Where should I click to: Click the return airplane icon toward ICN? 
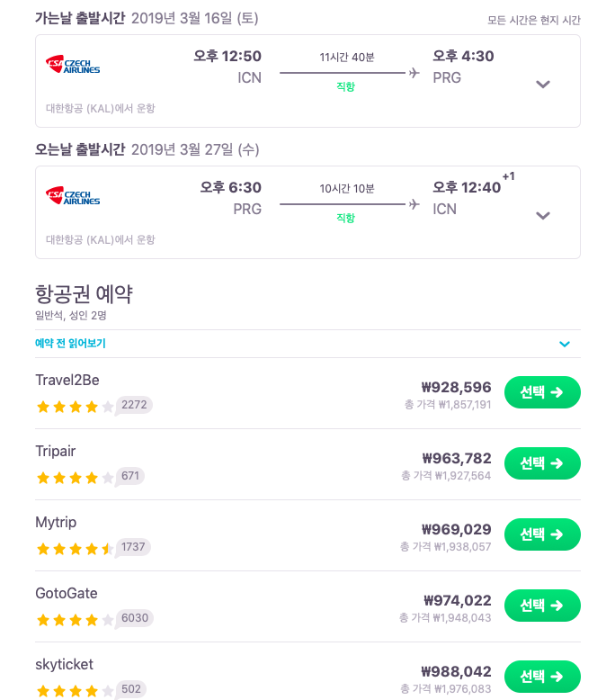[x=414, y=204]
